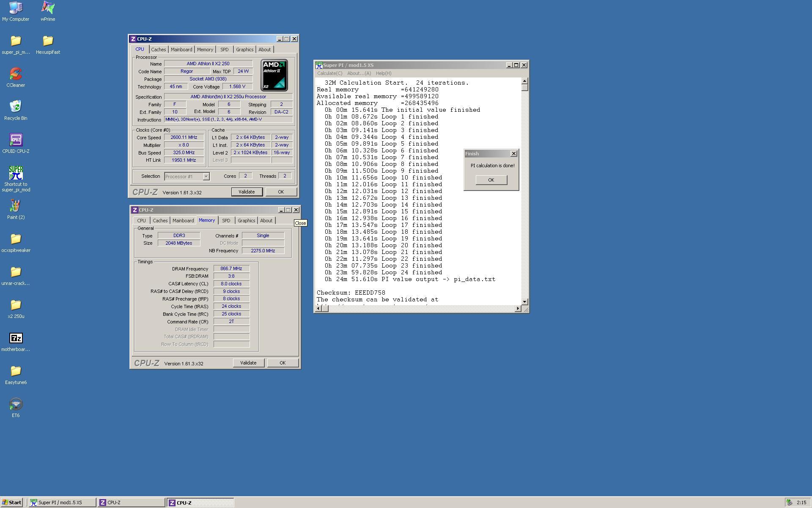Click OK in lower CPU-Z window

pos(283,363)
